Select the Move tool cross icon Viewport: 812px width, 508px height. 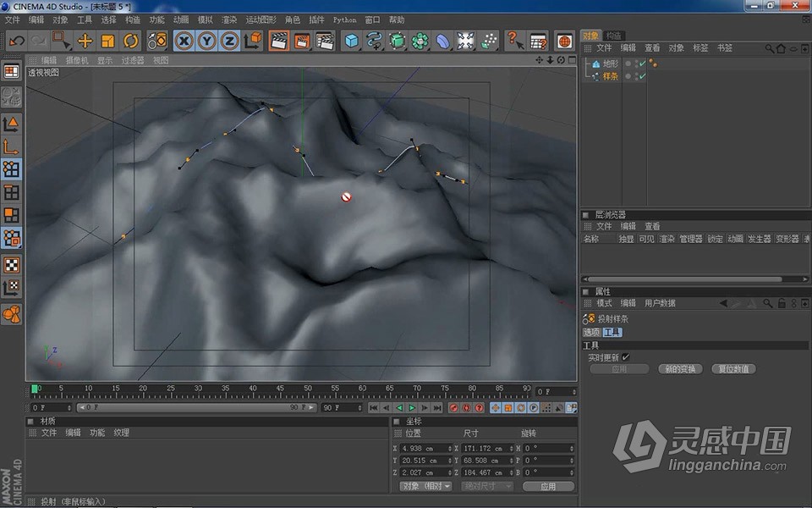point(85,41)
